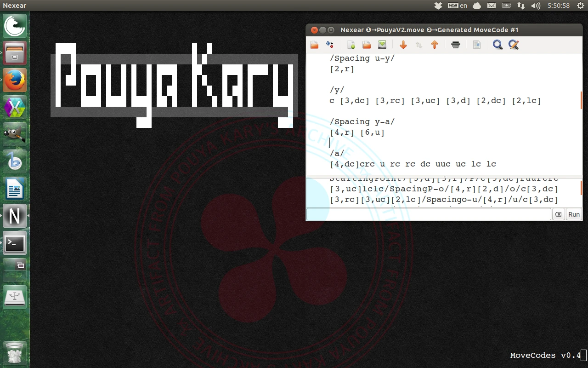Open the topmost launcher icon with white C
This screenshot has width=588, height=368.
(x=15, y=26)
